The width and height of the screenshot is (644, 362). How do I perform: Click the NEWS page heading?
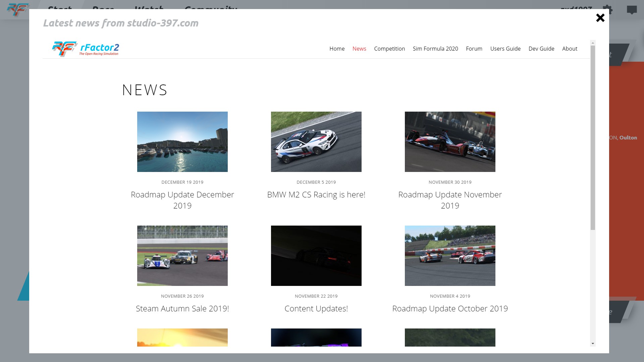coord(145,90)
